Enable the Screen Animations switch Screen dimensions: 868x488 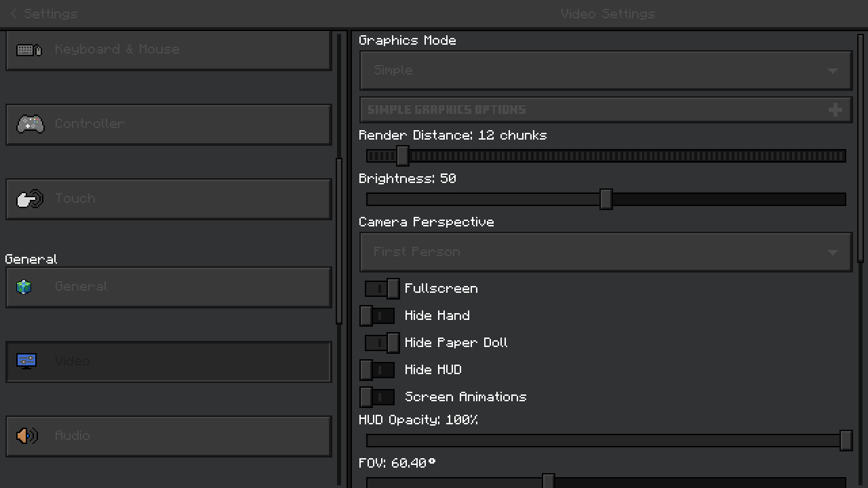tap(377, 397)
